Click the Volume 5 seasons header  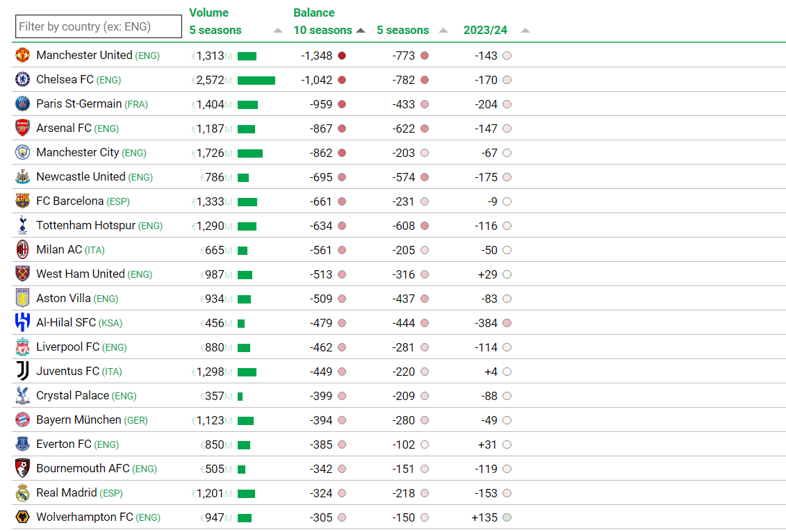click(215, 30)
